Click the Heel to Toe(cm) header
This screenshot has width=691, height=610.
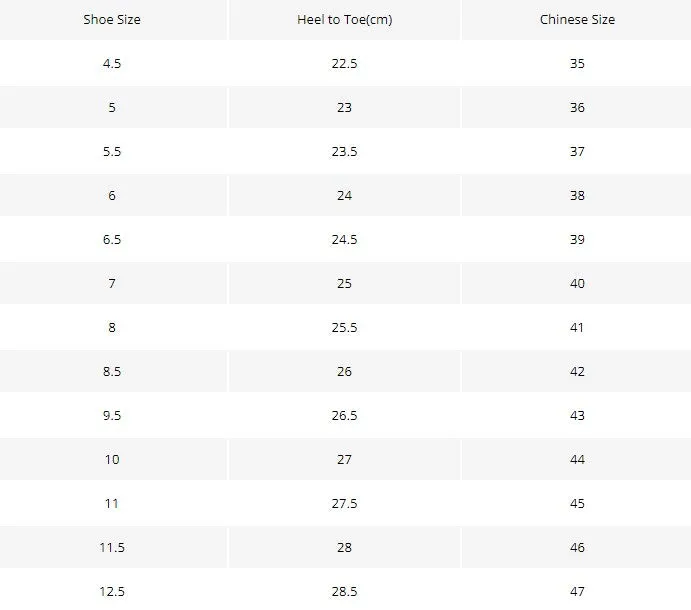(345, 20)
